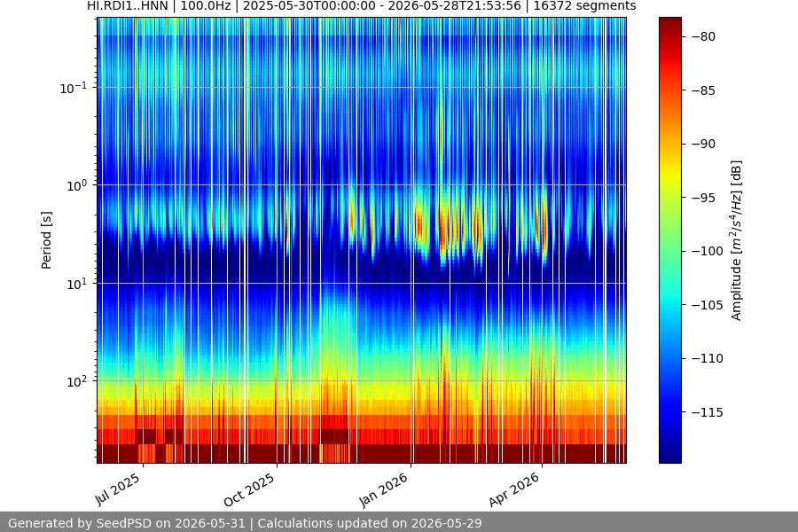Click the plot title starting HI.RDI1..HNN
This screenshot has height=532, width=798.
pos(362,6)
